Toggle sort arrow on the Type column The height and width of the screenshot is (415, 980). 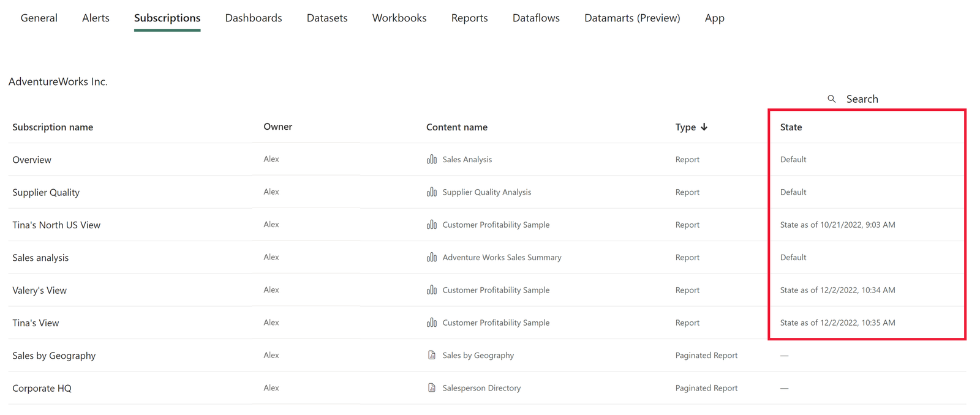point(704,127)
